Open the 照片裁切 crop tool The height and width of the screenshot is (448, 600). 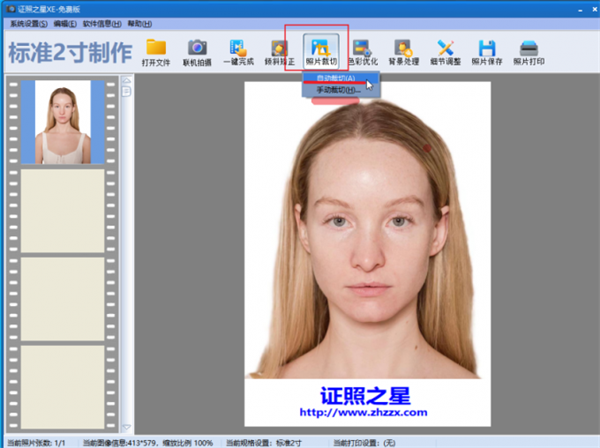click(321, 51)
